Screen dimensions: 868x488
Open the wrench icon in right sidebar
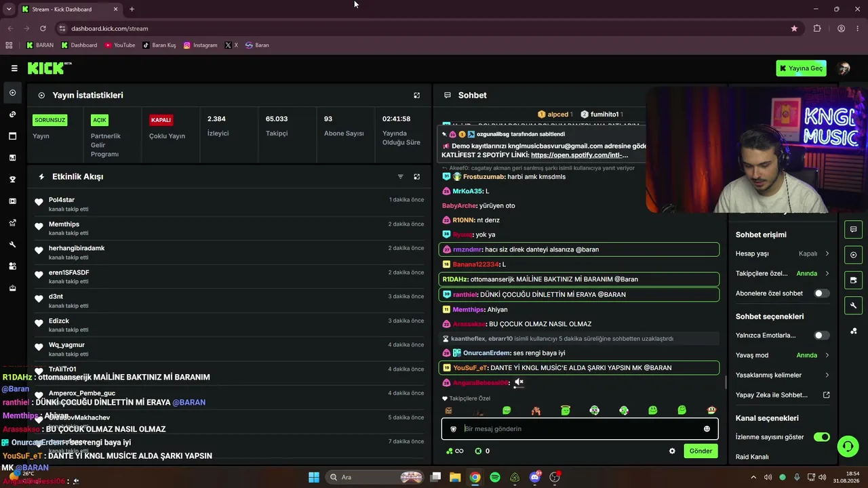853,306
